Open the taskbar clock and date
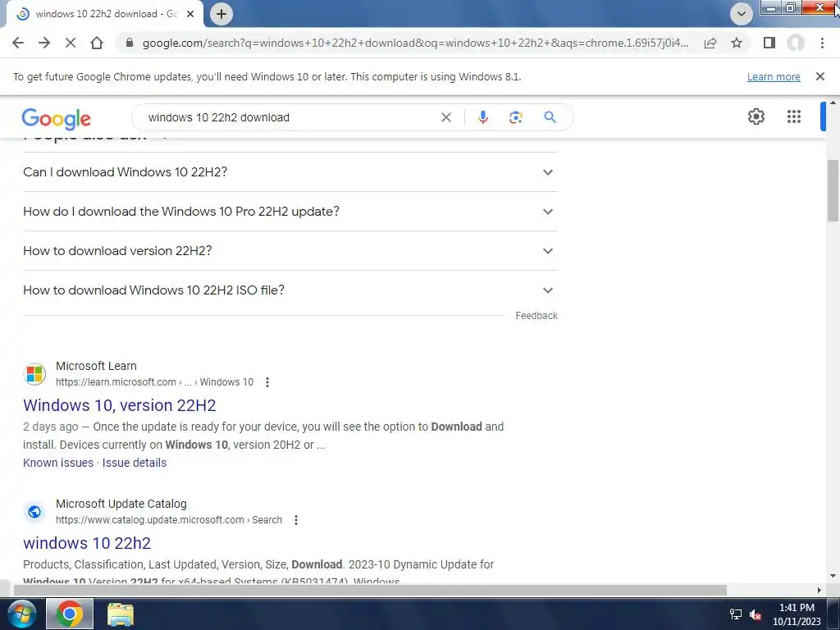This screenshot has height=630, width=840. (797, 614)
